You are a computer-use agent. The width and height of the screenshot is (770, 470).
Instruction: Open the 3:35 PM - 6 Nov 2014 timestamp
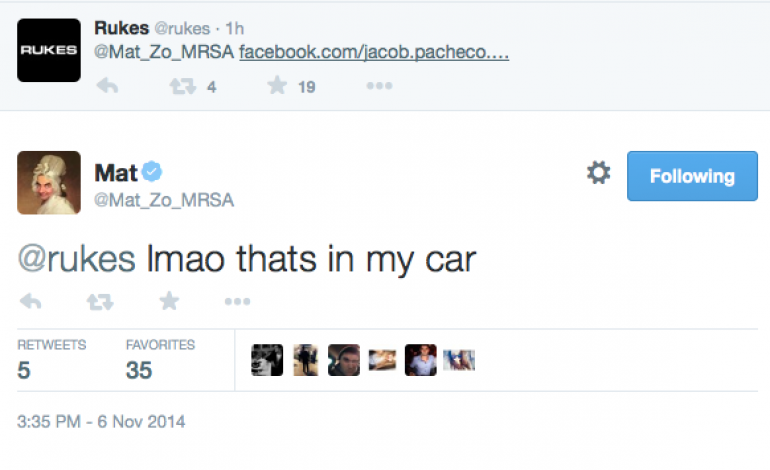point(101,422)
